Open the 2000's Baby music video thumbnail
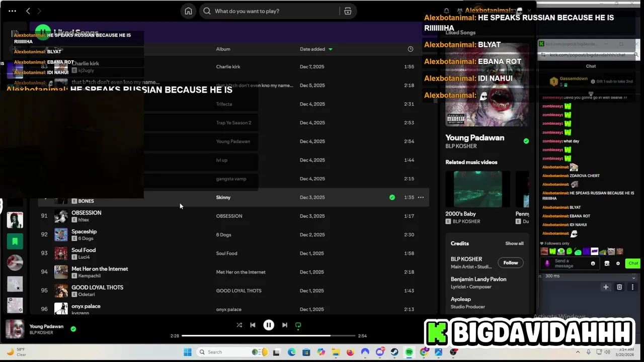Viewport: 644px width, 362px height. click(x=477, y=189)
